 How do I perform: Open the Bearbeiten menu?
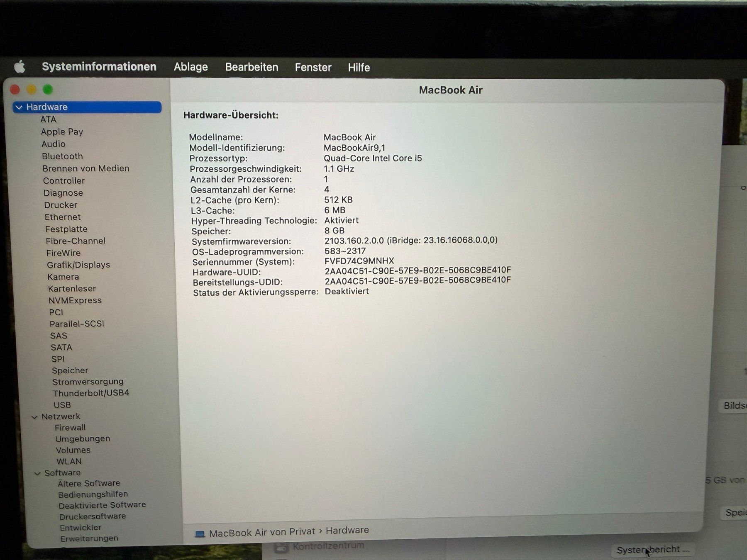point(251,67)
